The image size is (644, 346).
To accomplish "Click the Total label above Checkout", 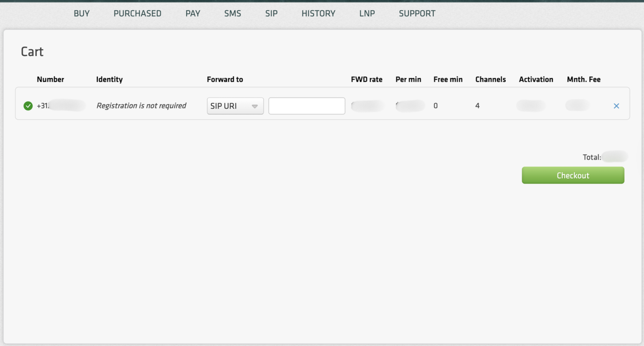I will tap(592, 157).
